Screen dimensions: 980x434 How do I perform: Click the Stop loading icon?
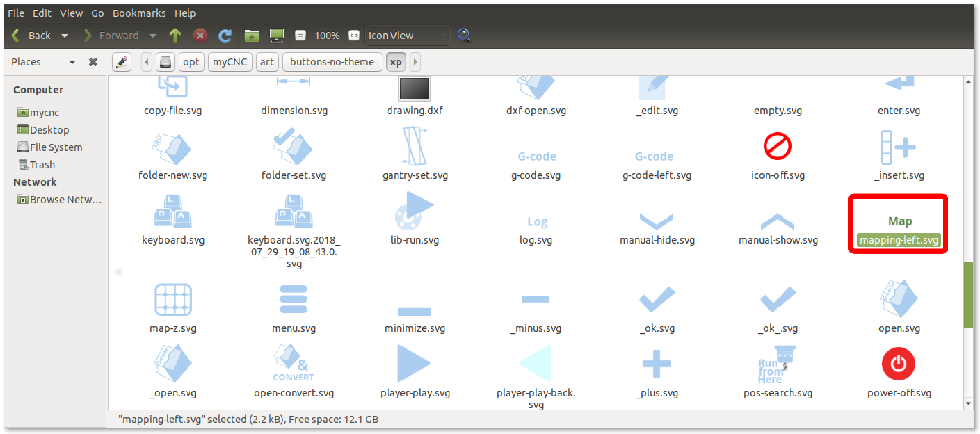tap(200, 35)
